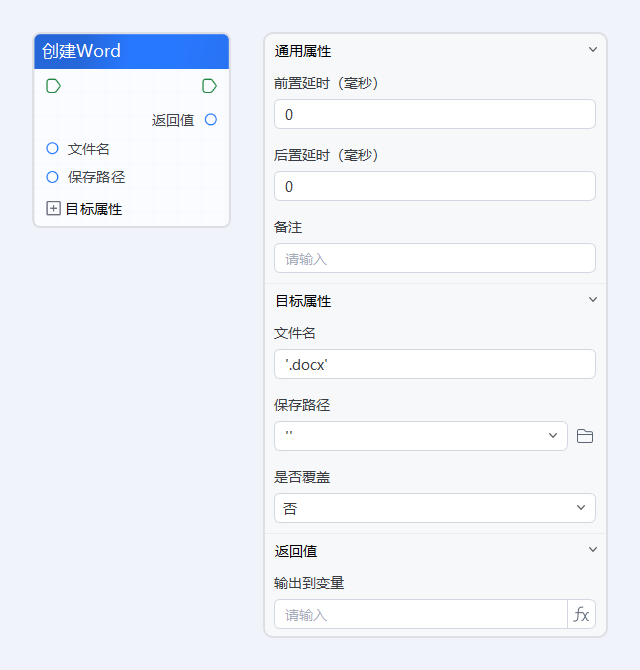Click the 返回值 output port circle
640x670 pixels.
[210, 120]
